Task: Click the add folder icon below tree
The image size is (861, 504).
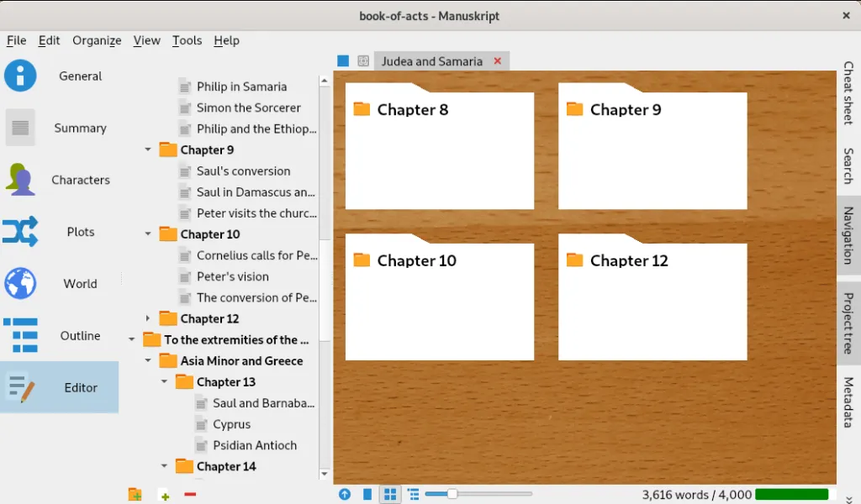Action: (x=135, y=495)
